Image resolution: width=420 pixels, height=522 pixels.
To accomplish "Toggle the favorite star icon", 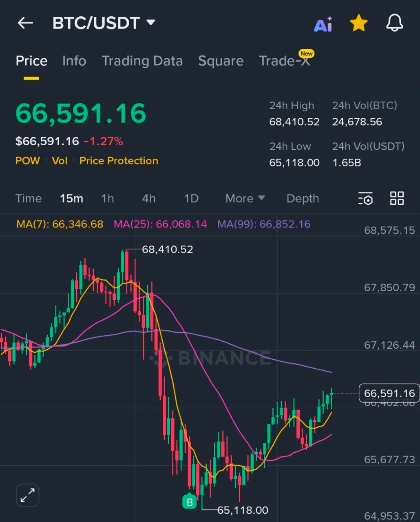I will tap(359, 24).
